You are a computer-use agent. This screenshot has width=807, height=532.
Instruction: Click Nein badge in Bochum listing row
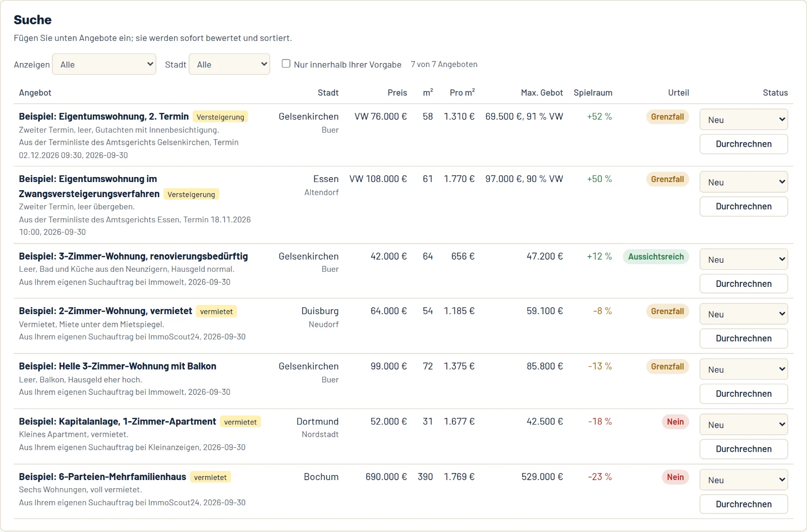pyautogui.click(x=675, y=478)
